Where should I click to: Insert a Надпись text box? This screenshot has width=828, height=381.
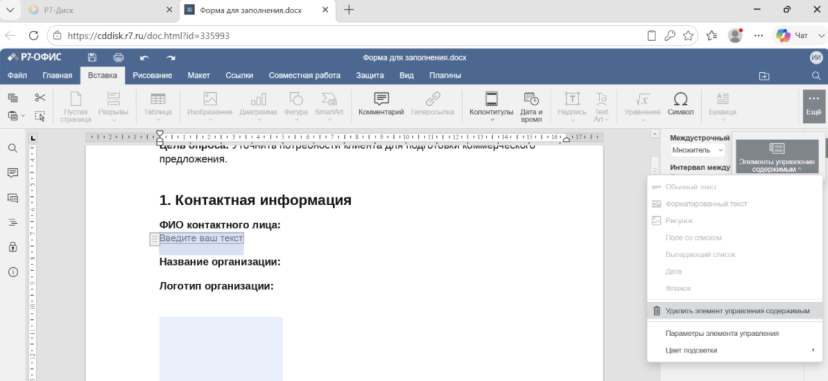click(x=572, y=107)
